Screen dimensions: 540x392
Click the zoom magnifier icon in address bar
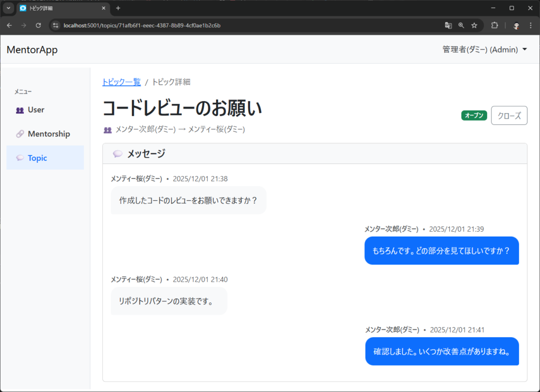click(x=461, y=25)
